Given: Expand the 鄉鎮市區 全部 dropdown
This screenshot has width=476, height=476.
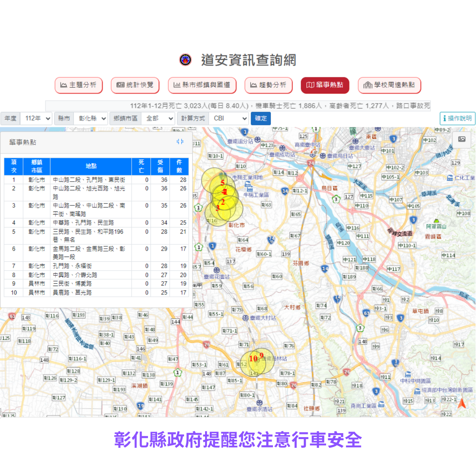Looking at the screenshot, I should tap(158, 118).
